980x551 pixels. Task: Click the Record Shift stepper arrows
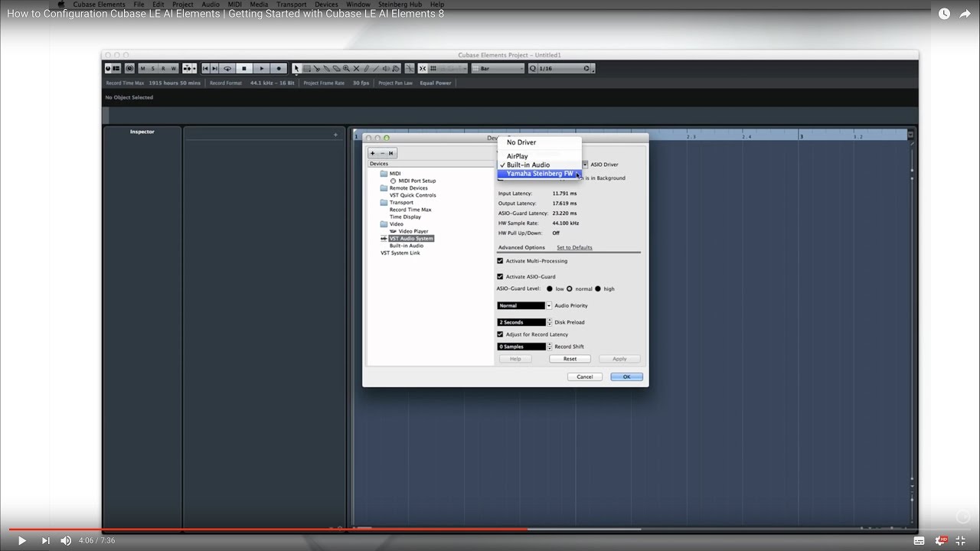549,347
